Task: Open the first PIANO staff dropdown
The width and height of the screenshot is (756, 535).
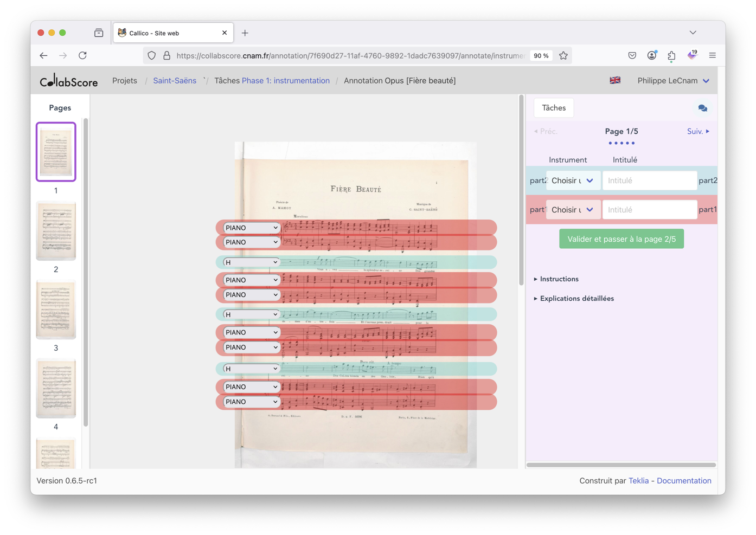Action: tap(251, 228)
